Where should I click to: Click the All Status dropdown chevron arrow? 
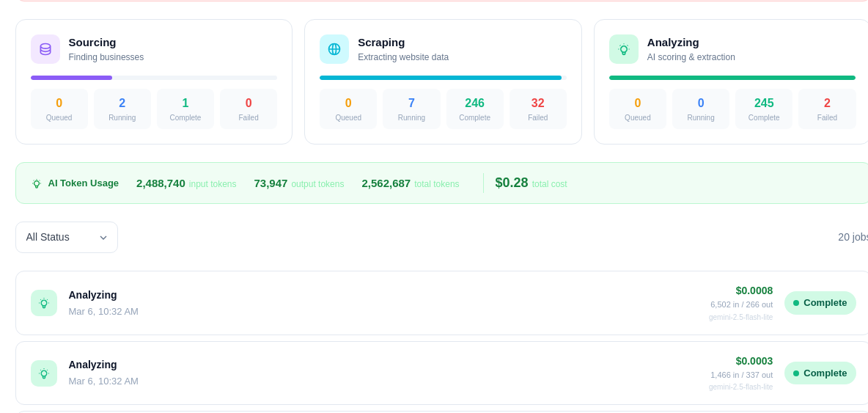tap(103, 238)
